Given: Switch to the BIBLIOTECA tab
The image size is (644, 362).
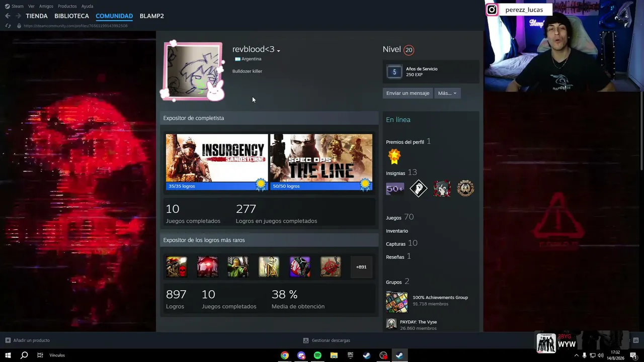Looking at the screenshot, I should click(71, 16).
